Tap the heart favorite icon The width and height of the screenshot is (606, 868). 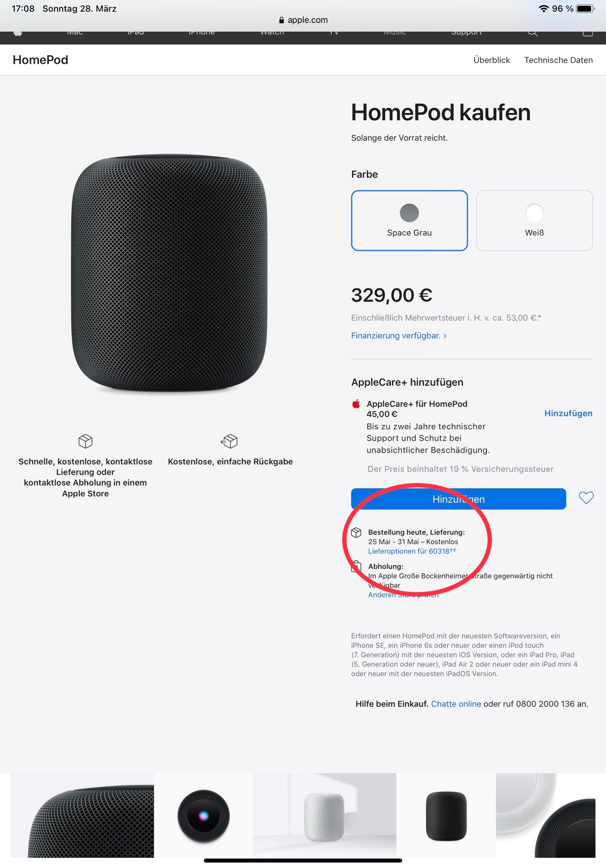pos(586,498)
